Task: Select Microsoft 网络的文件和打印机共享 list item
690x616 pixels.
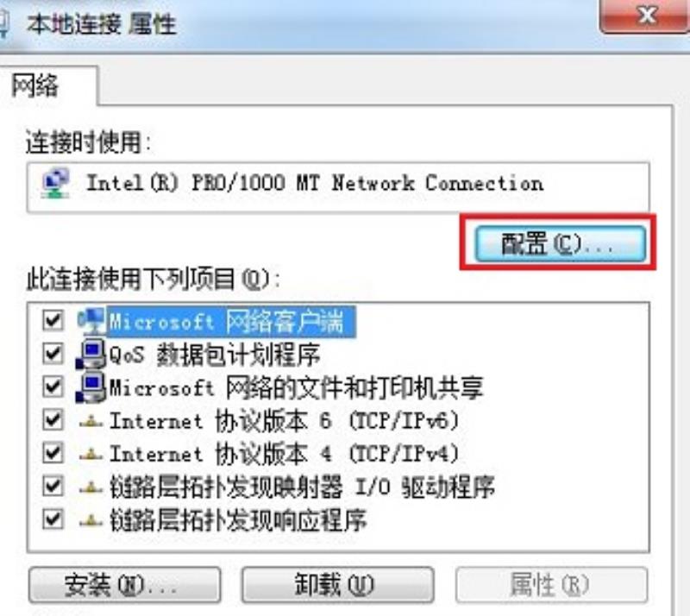Action: coord(296,387)
